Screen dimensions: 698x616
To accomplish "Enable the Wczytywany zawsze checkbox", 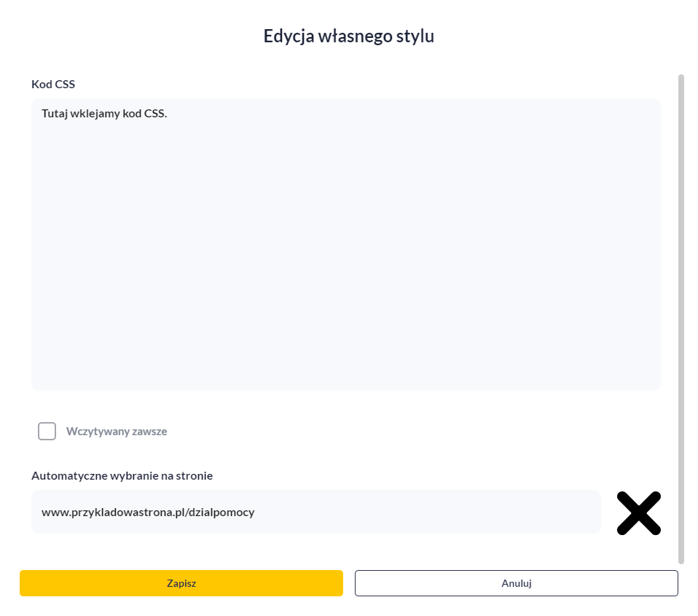I will coord(47,431).
